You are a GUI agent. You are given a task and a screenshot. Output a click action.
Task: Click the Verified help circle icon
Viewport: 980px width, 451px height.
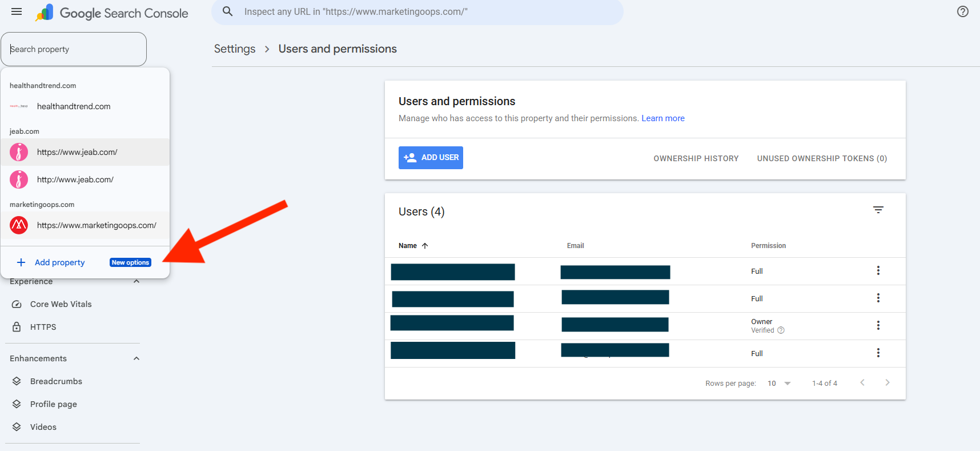click(x=781, y=330)
